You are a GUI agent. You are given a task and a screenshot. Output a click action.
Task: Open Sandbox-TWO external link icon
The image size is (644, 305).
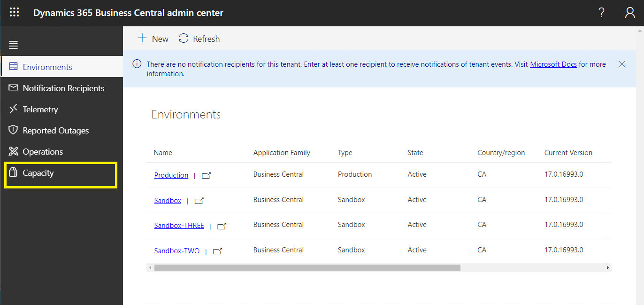point(218,251)
